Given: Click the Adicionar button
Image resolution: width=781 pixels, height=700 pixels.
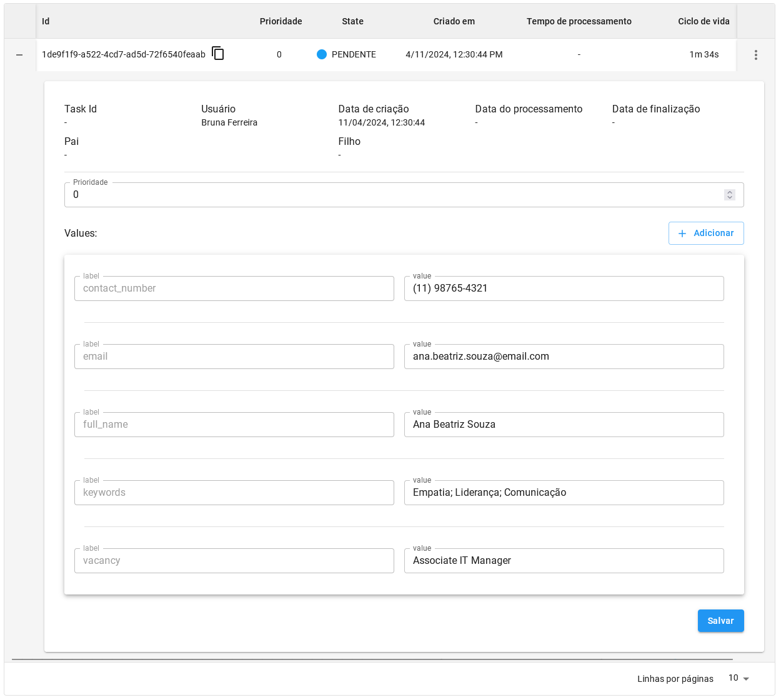Looking at the screenshot, I should [705, 233].
